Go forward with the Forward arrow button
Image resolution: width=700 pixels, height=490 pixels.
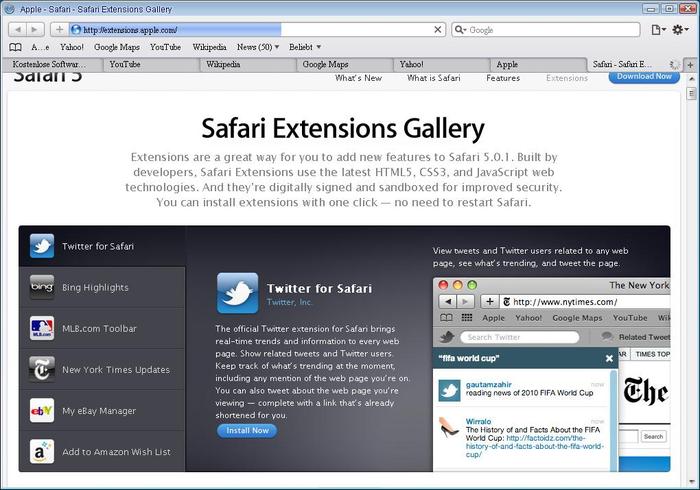pyautogui.click(x=35, y=30)
